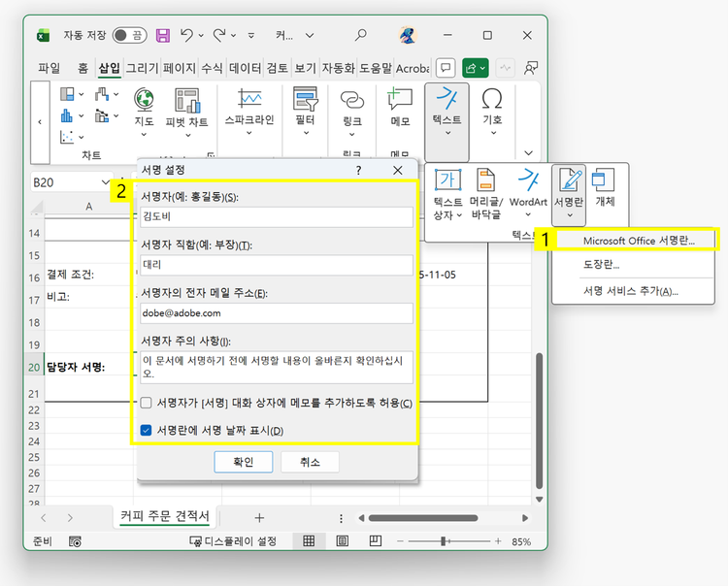Screen dimensions: 728x586
Task: Insert a Memo (메모) comment
Action: coord(400,108)
